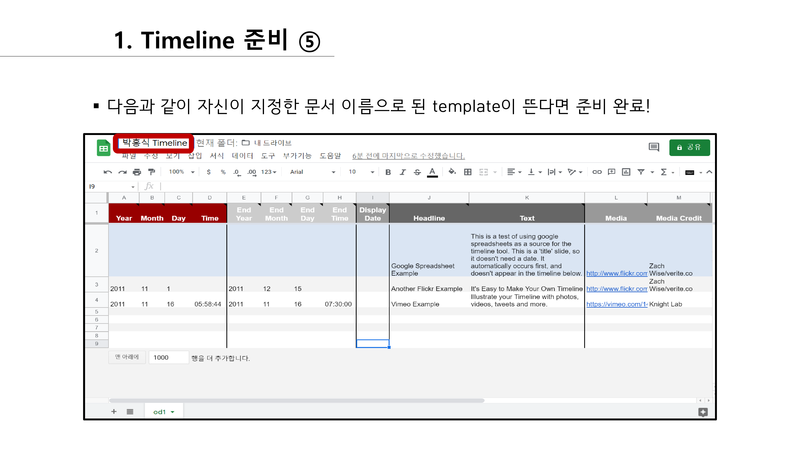Open flickr link in Another Flickr Example row
This screenshot has width=800, height=450.
pyautogui.click(x=616, y=289)
